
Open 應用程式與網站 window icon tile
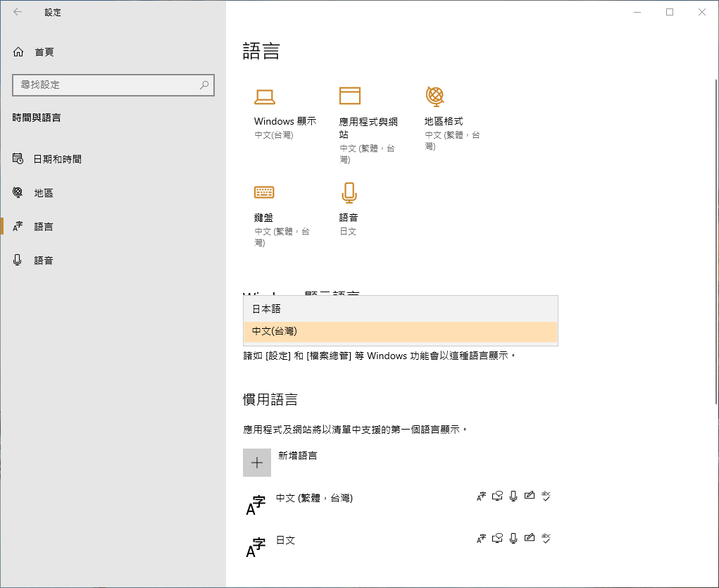[x=349, y=96]
